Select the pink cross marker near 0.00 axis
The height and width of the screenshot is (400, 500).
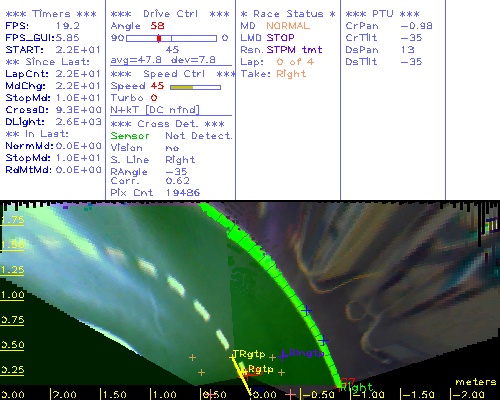[x=290, y=394]
